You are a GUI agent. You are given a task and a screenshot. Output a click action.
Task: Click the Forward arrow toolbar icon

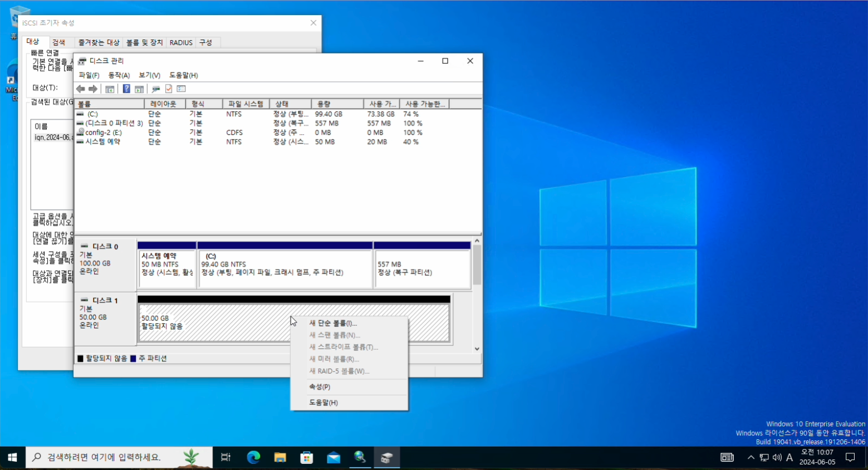[93, 89]
